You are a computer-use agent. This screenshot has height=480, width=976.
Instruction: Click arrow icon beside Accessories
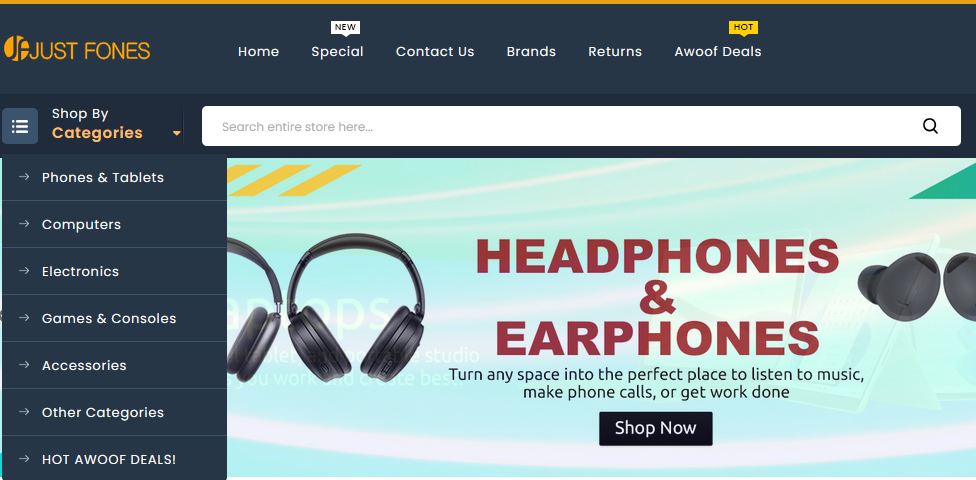(x=24, y=365)
